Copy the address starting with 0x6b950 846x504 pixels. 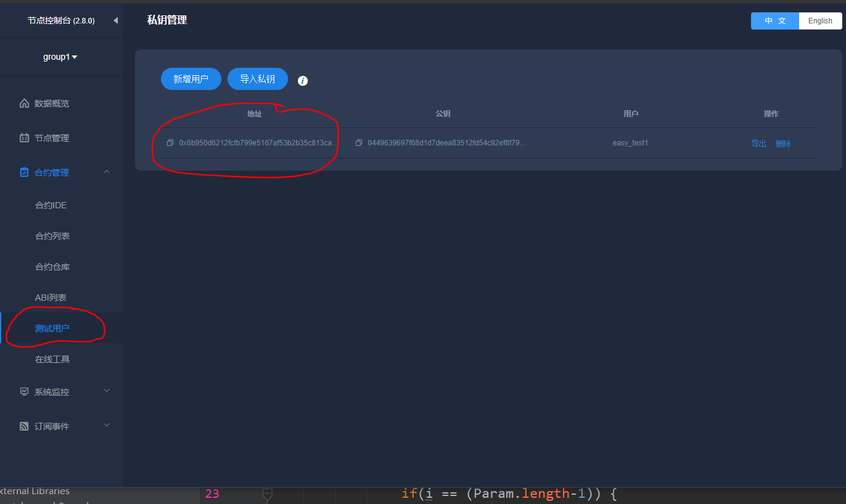tap(170, 142)
